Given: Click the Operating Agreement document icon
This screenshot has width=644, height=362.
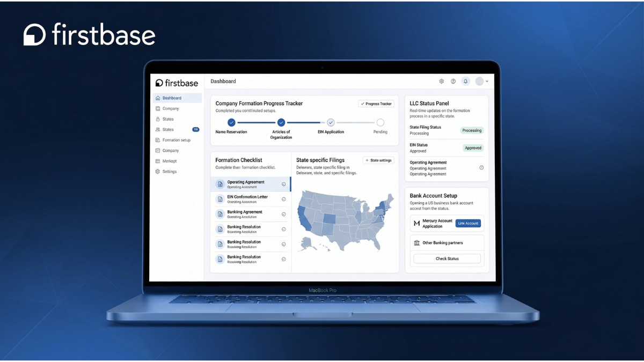Looking at the screenshot, I should pyautogui.click(x=220, y=184).
